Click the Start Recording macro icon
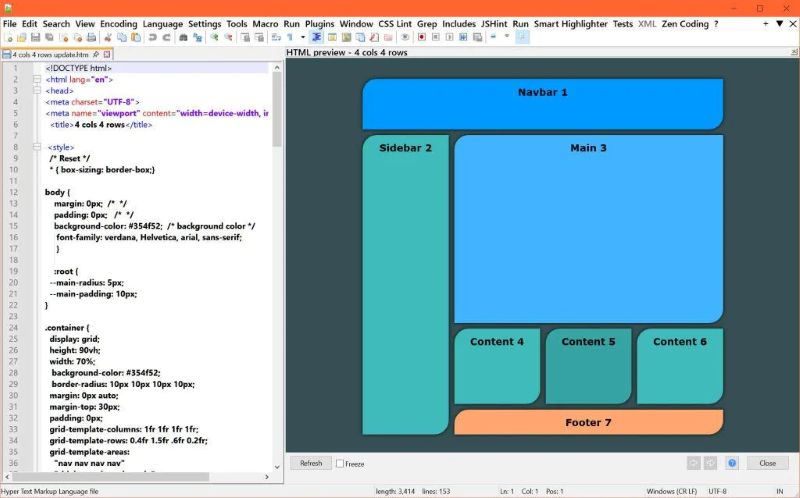 [x=422, y=37]
